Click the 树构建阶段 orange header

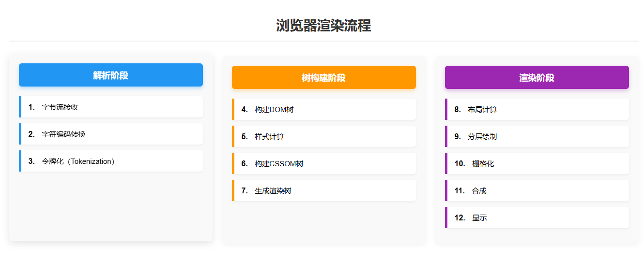point(324,77)
